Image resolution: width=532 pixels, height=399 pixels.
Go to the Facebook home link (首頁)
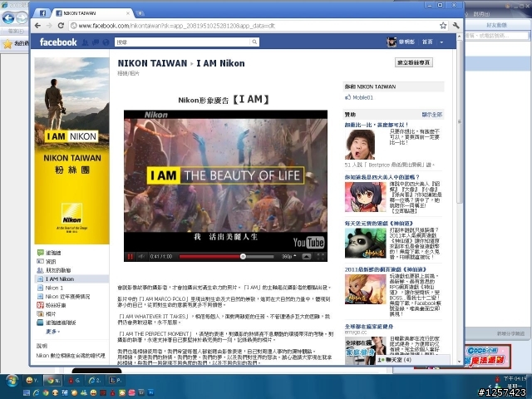[427, 42]
